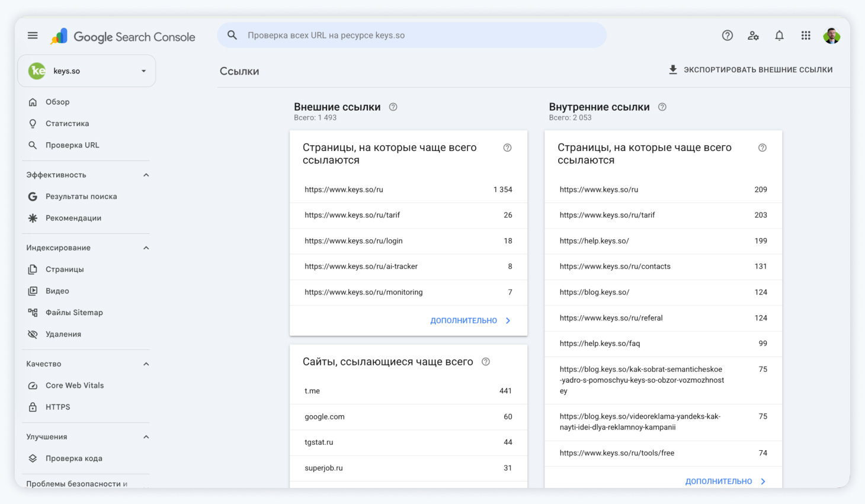
Task: Click the Обзор home icon
Action: pyautogui.click(x=33, y=102)
